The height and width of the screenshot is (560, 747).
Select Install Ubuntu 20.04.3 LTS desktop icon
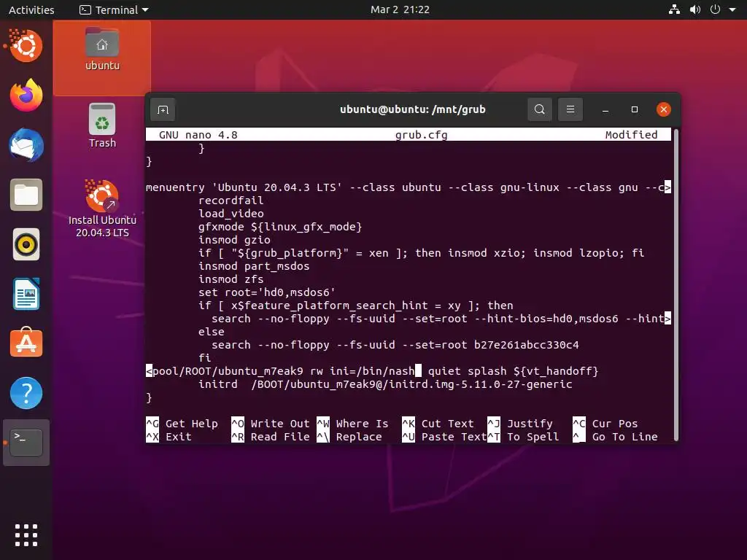pos(102,209)
